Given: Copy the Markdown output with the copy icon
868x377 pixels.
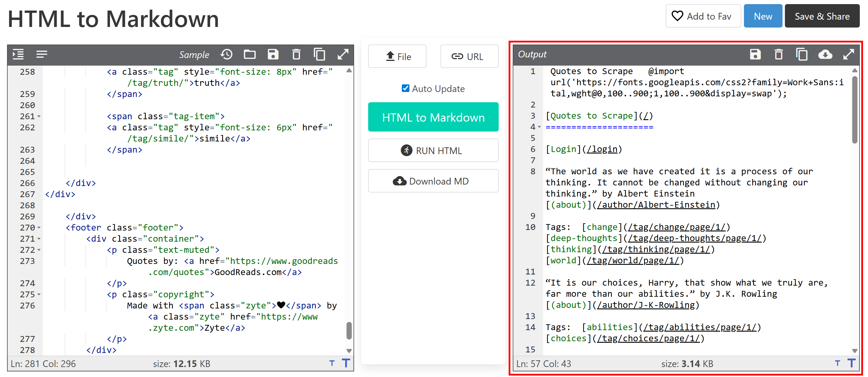Looking at the screenshot, I should pos(802,54).
